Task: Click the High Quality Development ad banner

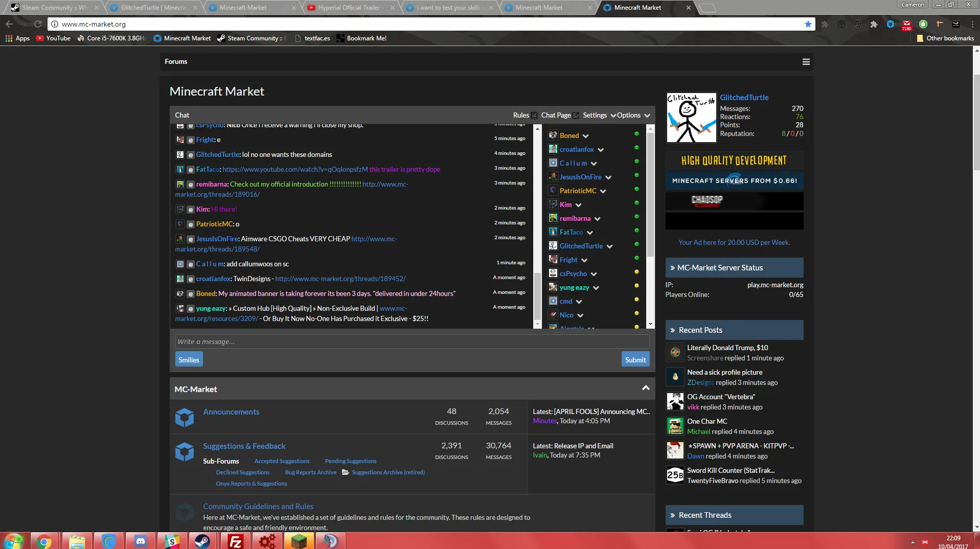Action: pos(734,161)
